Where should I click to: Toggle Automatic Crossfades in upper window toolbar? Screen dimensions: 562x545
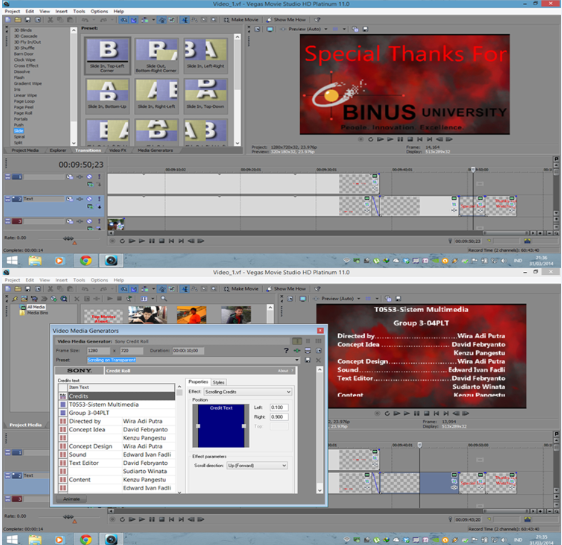click(134, 20)
